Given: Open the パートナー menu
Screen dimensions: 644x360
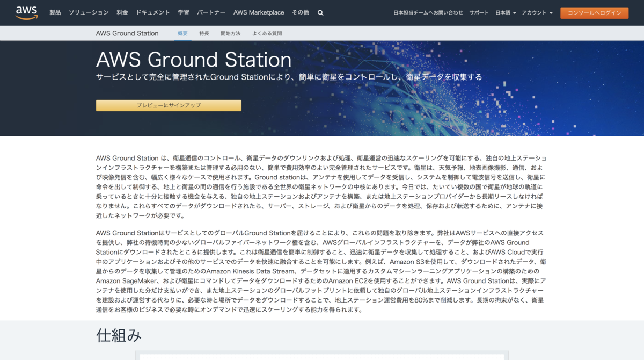Looking at the screenshot, I should click(211, 12).
